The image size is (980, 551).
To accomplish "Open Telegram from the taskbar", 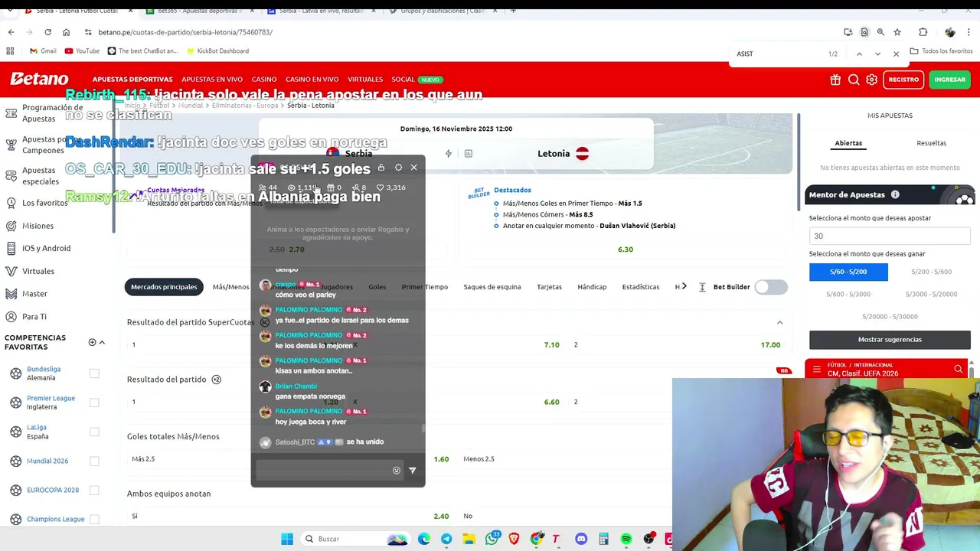I will (x=446, y=539).
